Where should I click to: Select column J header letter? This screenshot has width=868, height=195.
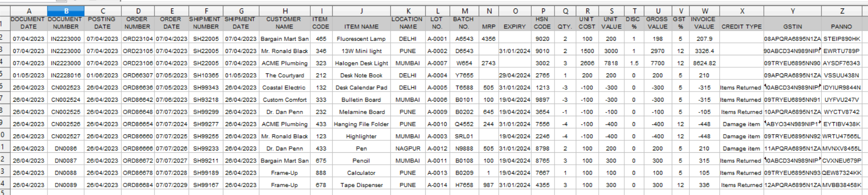tap(361, 11)
